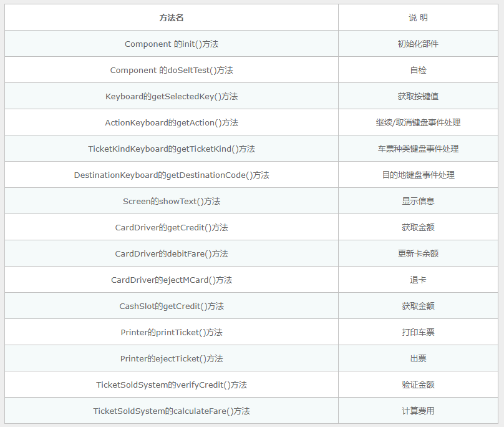Select 'CardDriver的getCredit()方法' cell
This screenshot has height=427, width=504.
coord(172,227)
